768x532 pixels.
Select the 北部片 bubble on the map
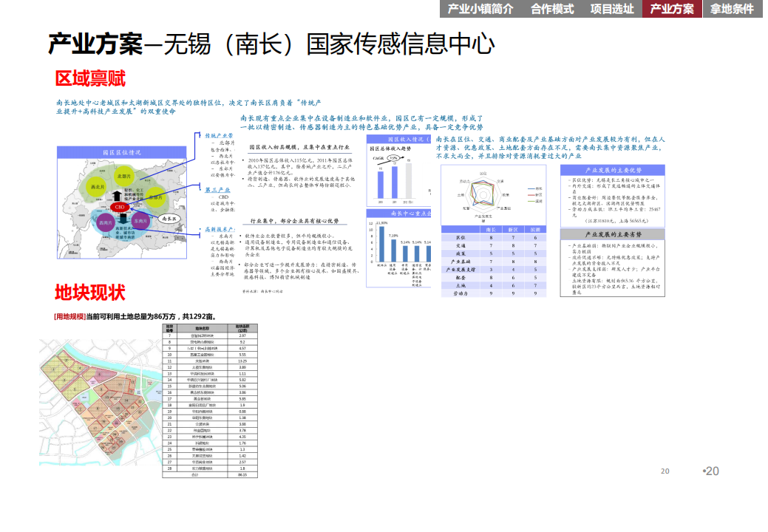tap(124, 176)
